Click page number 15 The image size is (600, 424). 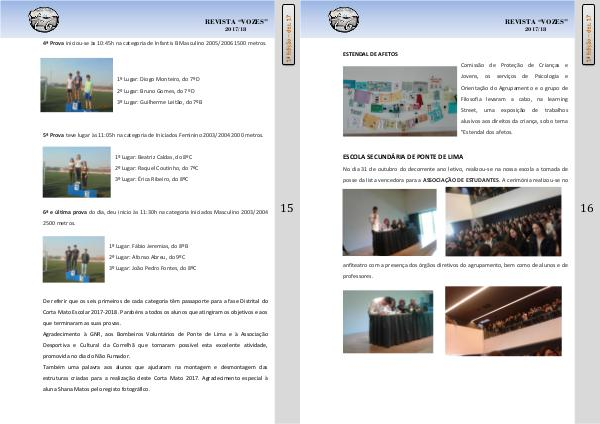286,208
